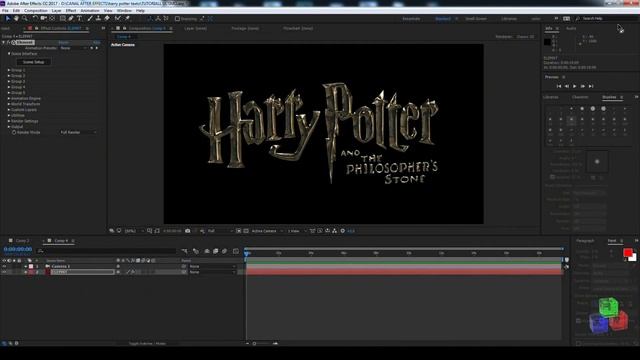Toggle the fx switch on Element effect
Image resolution: width=640 pixels, height=360 pixels.
(8, 42)
